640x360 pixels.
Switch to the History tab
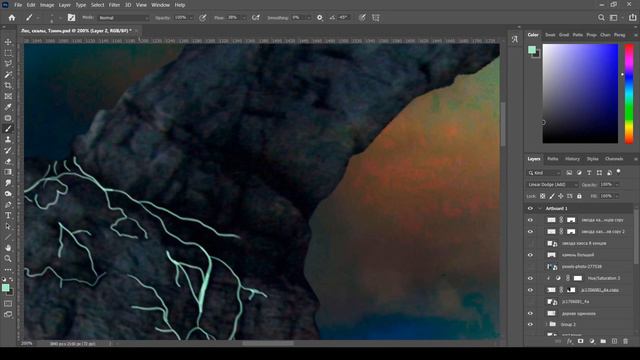[572, 159]
